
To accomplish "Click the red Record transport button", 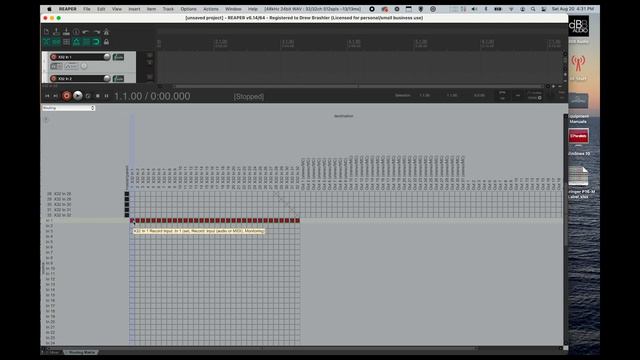I will click(x=67, y=96).
